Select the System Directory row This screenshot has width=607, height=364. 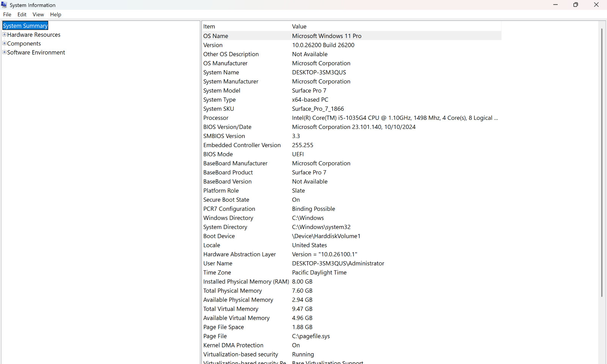[352, 227]
